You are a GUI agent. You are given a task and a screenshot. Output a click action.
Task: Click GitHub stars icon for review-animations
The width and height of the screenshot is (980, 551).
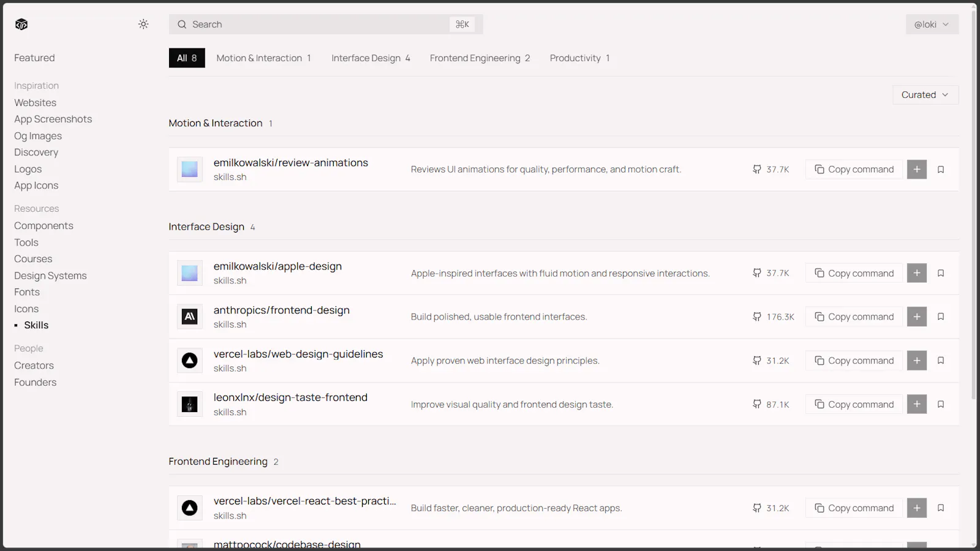757,170
